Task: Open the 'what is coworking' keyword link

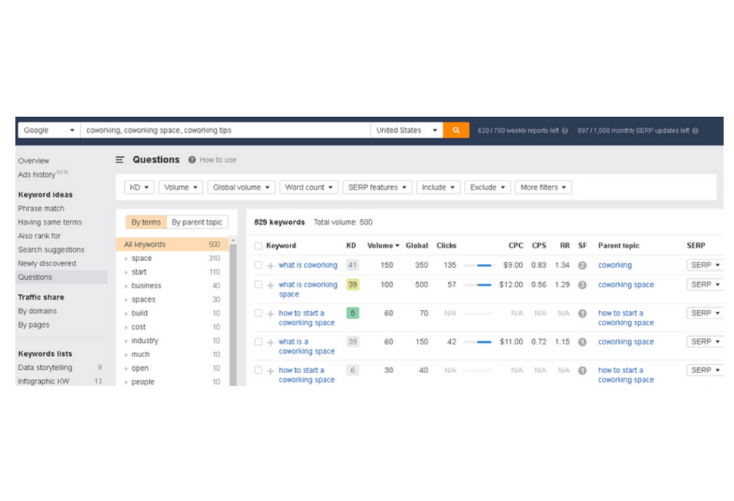Action: point(308,265)
